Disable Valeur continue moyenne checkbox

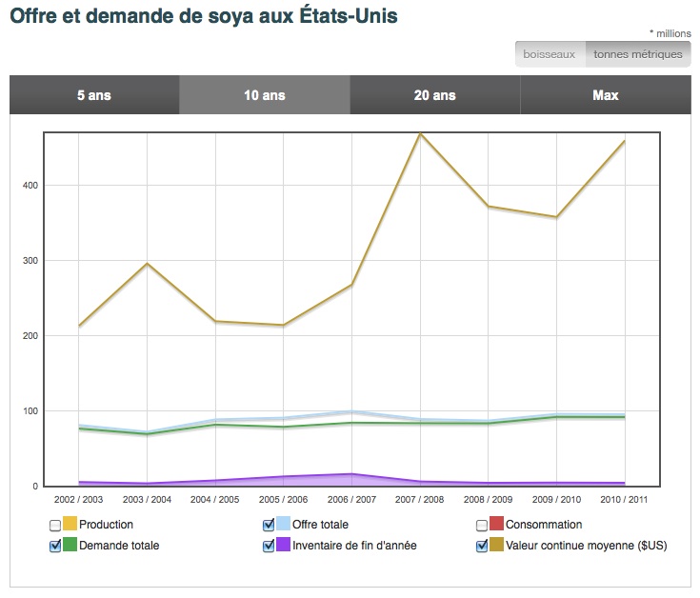[481, 546]
